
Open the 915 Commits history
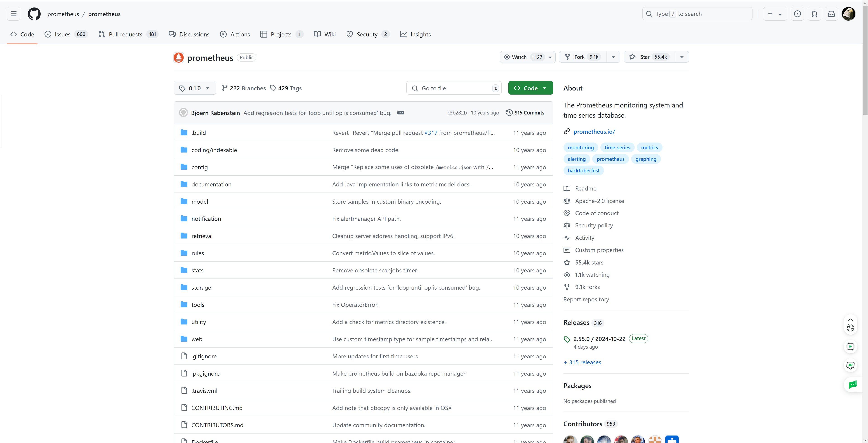pyautogui.click(x=525, y=113)
